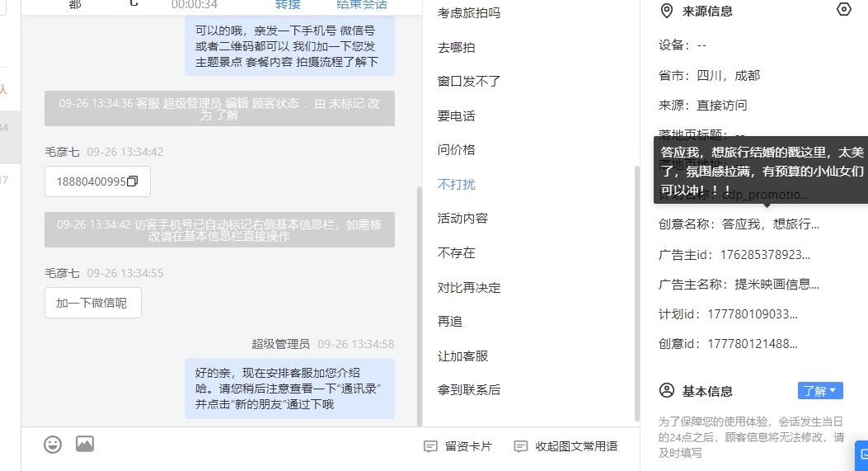The width and height of the screenshot is (868, 471).
Task: Select quick phrase 去哪拍
Action: 456,48
